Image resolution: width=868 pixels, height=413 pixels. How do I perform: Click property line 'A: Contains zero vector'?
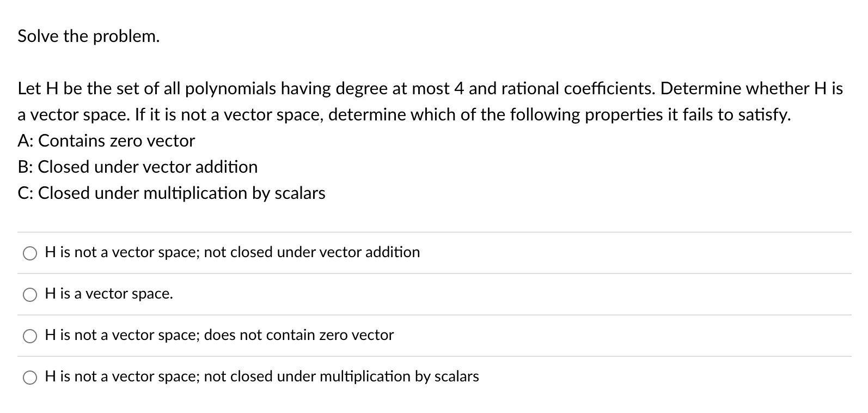106,141
